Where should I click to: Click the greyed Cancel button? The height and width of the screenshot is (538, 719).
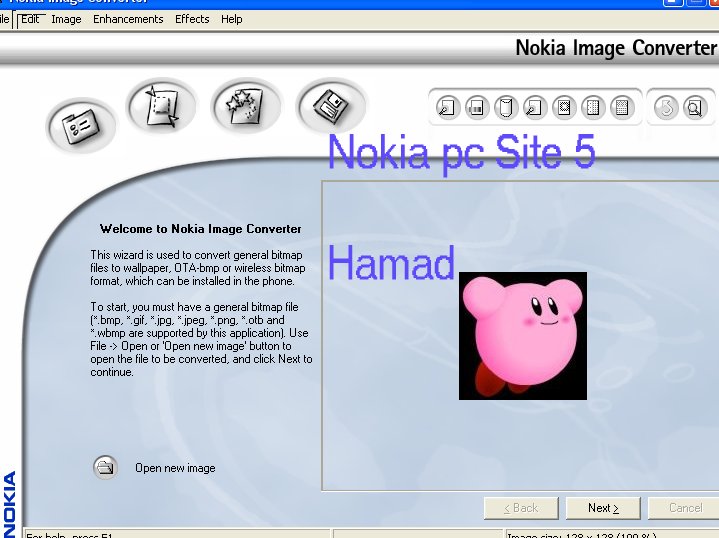[x=684, y=508]
